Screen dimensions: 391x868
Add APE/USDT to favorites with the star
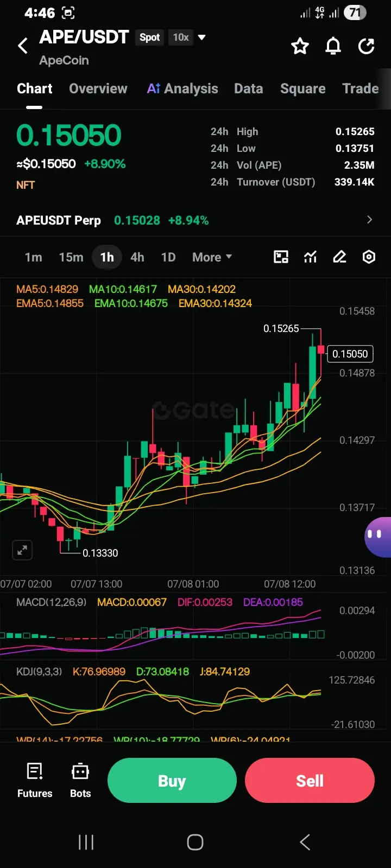(300, 46)
